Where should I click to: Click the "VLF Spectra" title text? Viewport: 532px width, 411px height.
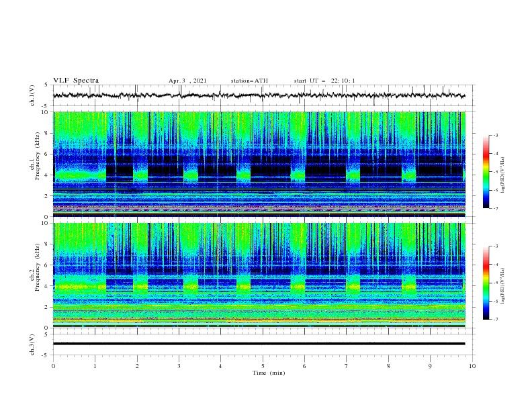76,81
